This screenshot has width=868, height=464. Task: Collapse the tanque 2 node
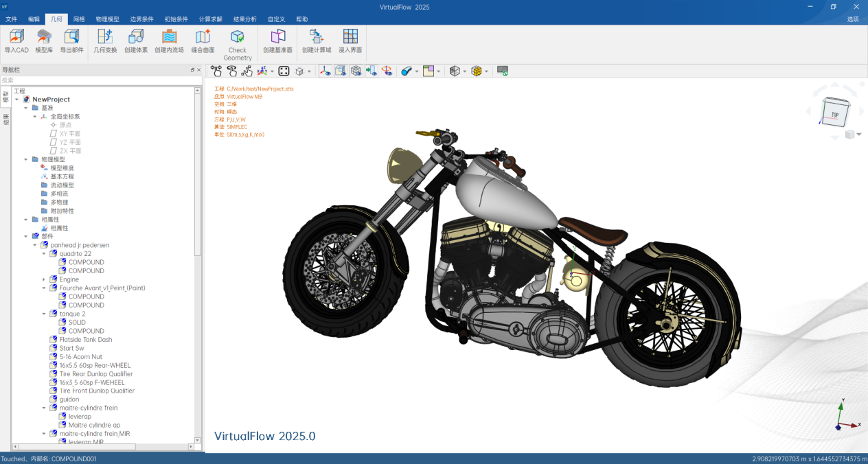click(x=45, y=314)
